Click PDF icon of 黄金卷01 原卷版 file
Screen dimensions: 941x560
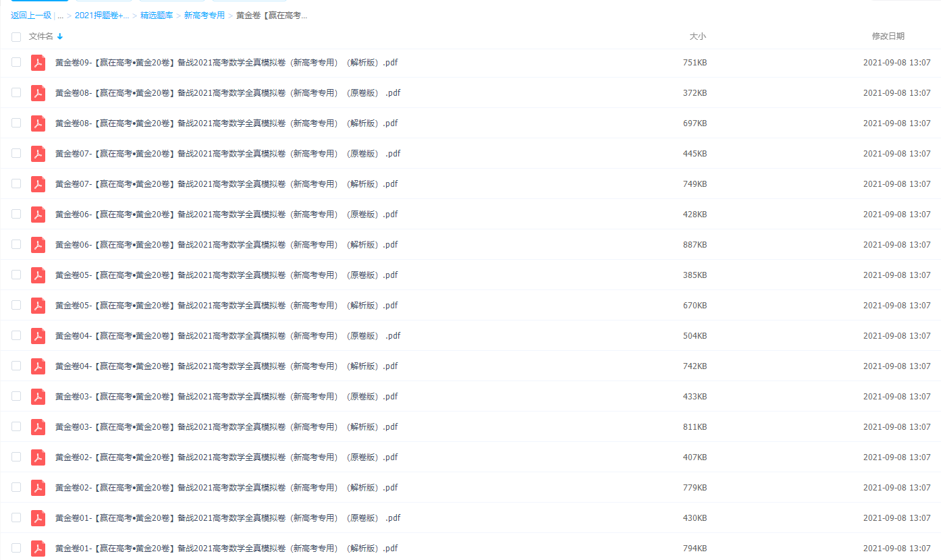tap(38, 518)
